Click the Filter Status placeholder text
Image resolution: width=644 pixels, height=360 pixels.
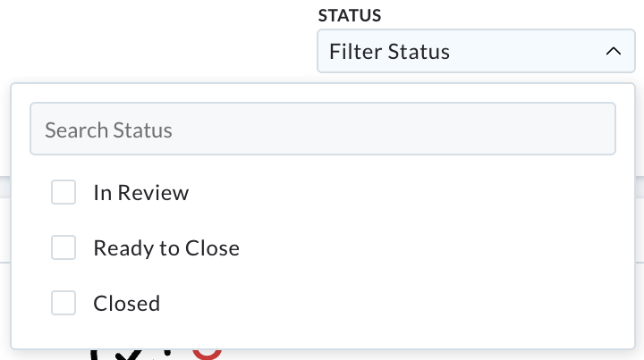(x=389, y=52)
